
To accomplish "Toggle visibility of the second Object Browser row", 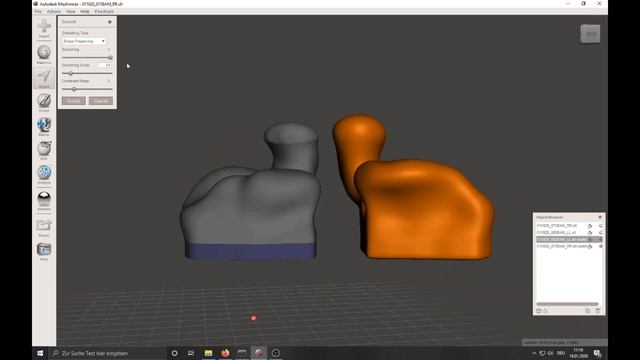I will pos(600,233).
